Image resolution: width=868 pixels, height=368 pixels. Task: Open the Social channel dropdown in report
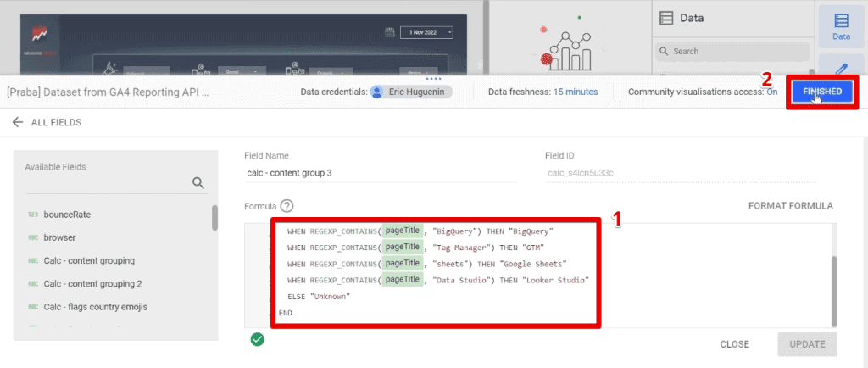[241, 71]
